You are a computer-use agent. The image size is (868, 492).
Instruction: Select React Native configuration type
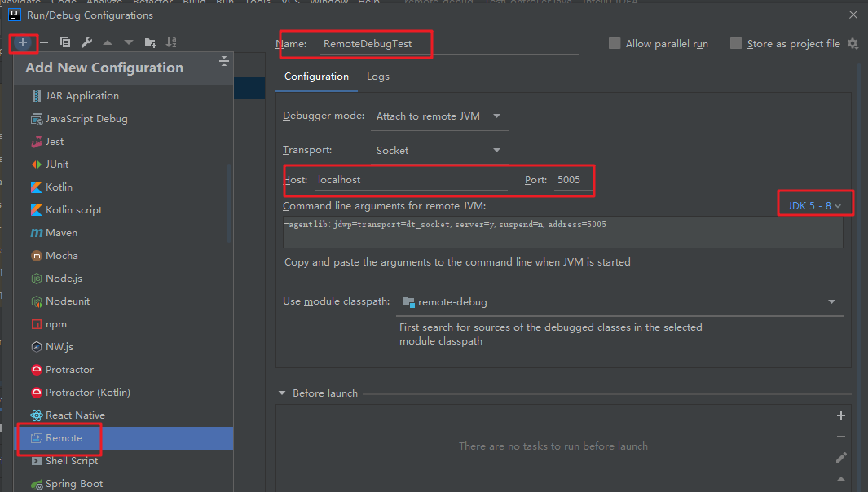pyautogui.click(x=123, y=415)
